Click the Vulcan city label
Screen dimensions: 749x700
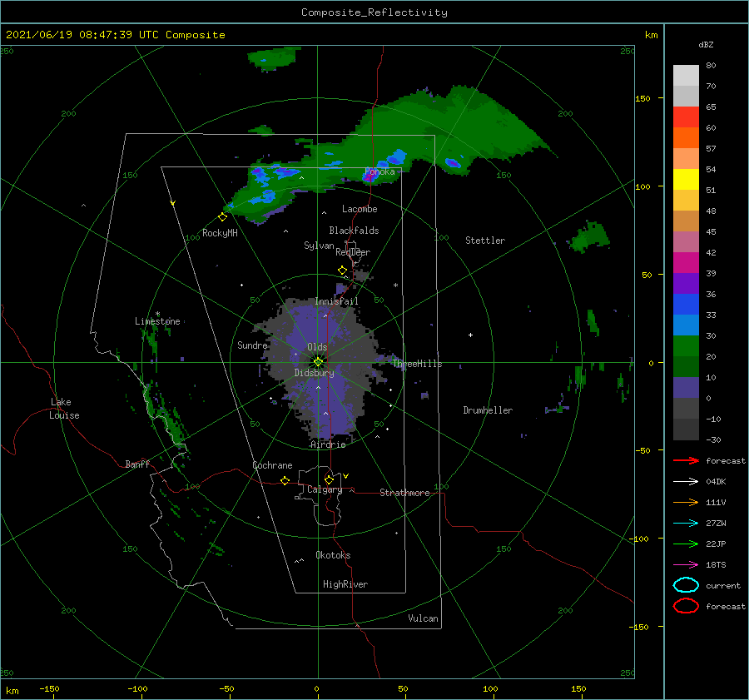[x=424, y=618]
